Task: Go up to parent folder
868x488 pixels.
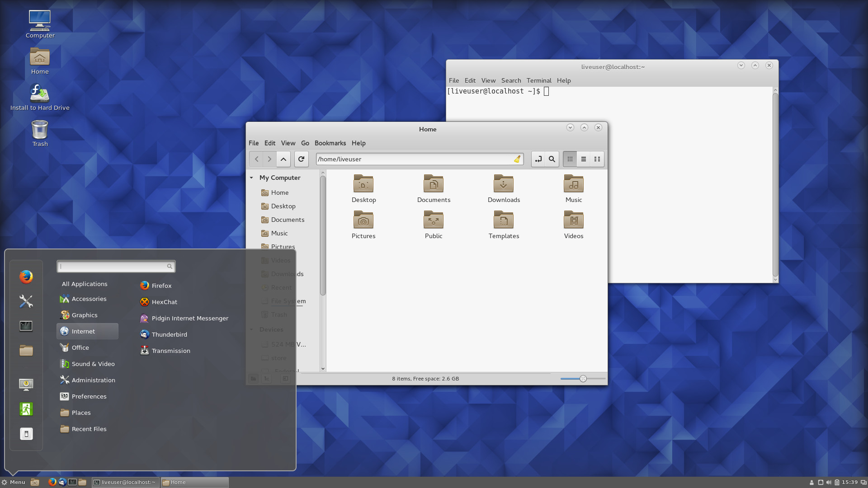Action: 283,159
